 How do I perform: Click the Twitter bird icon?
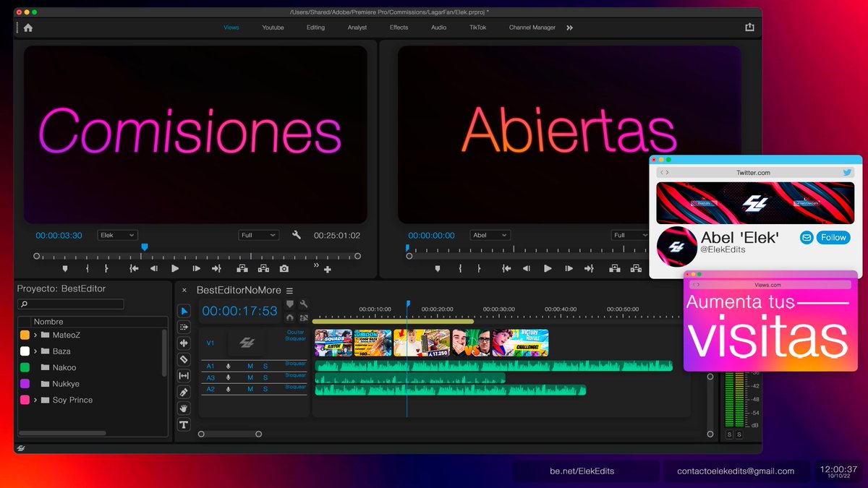848,173
